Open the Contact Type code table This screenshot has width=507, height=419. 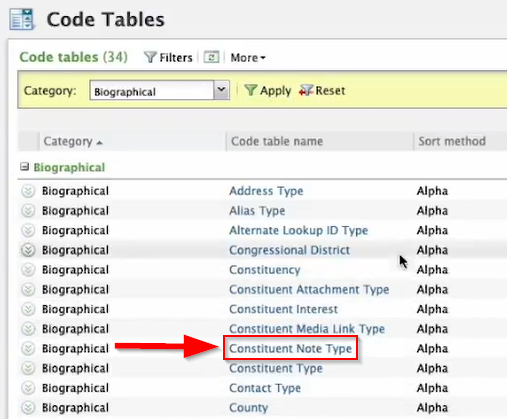(x=265, y=388)
